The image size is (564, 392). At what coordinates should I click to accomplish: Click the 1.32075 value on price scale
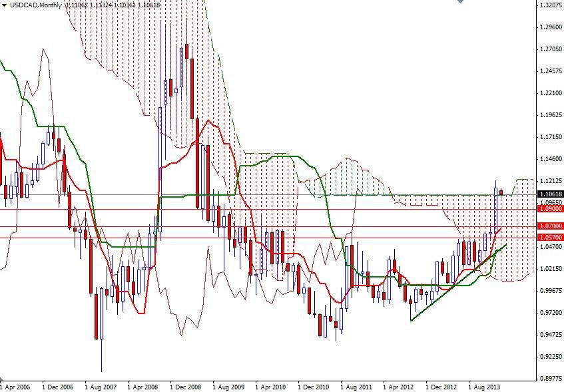(550, 4)
